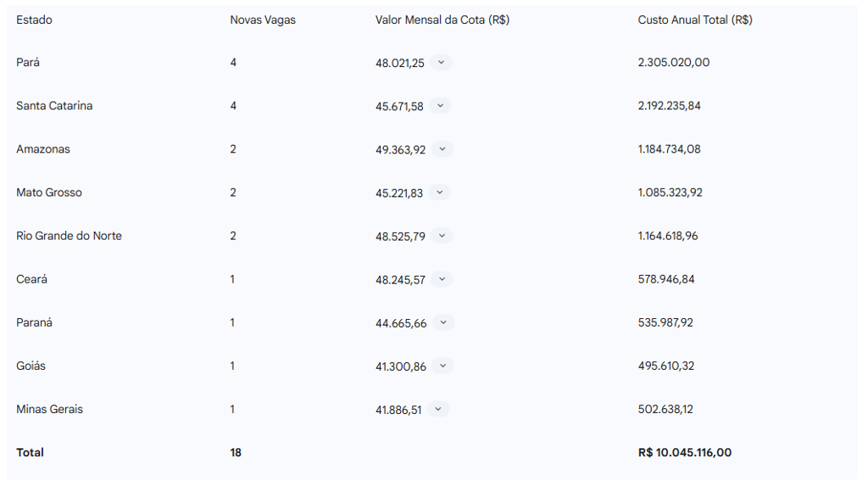Screen dimensions: 868x481
Task: Select the total vacancies value 18
Action: pos(236,453)
